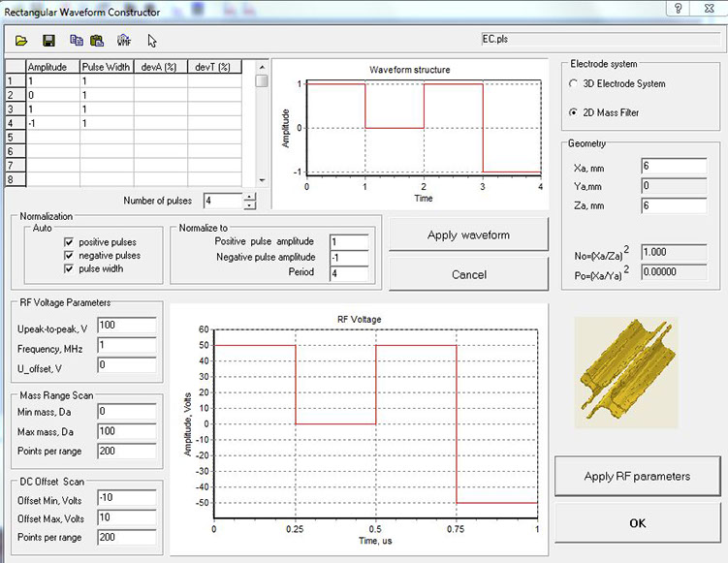This screenshot has width=728, height=563.
Task: Click the Paste clipboard icon
Action: click(x=97, y=41)
